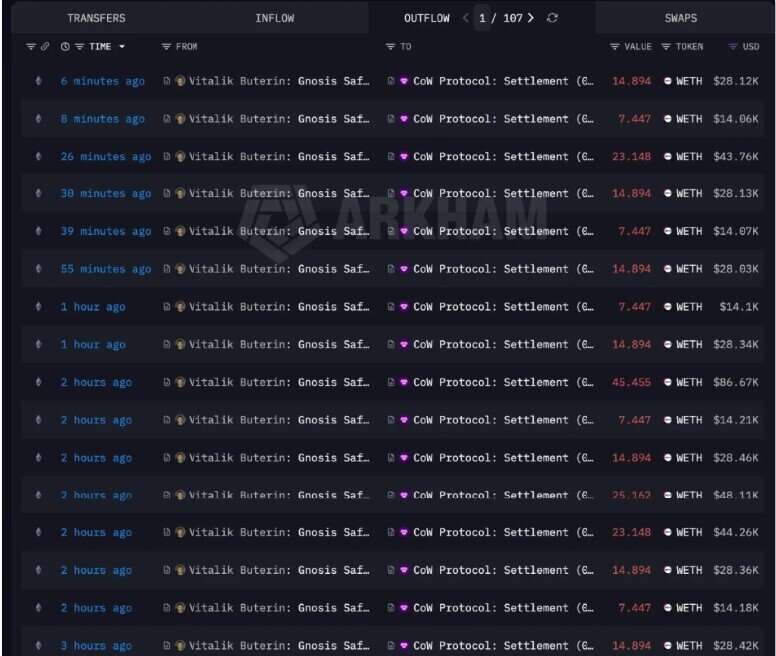Select the 45.455 WETH value

pos(631,382)
